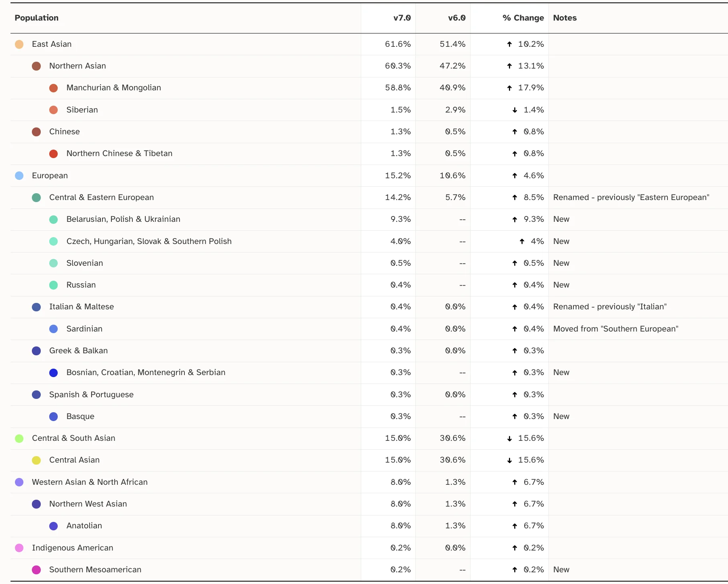Image resolution: width=728 pixels, height=584 pixels.
Task: Click the 14.2% v7.0 value
Action: coord(398,197)
